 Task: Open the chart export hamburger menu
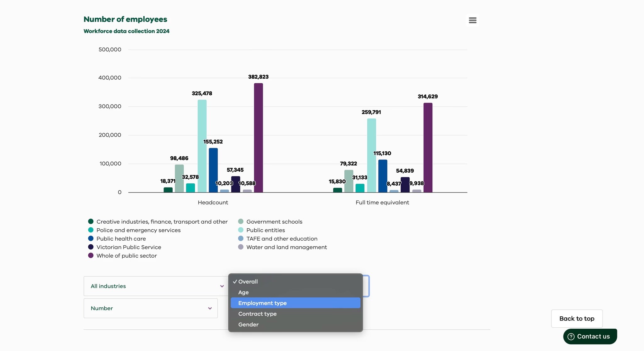click(472, 20)
